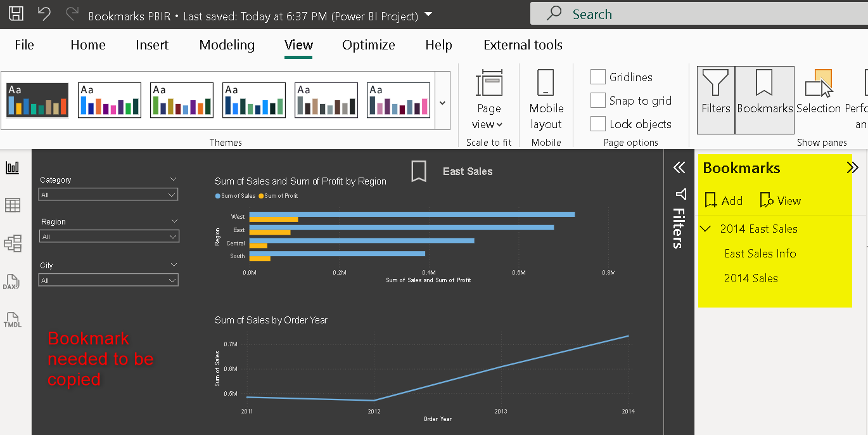The width and height of the screenshot is (868, 435).
Task: Select the East Sales Info bookmark
Action: coord(760,254)
